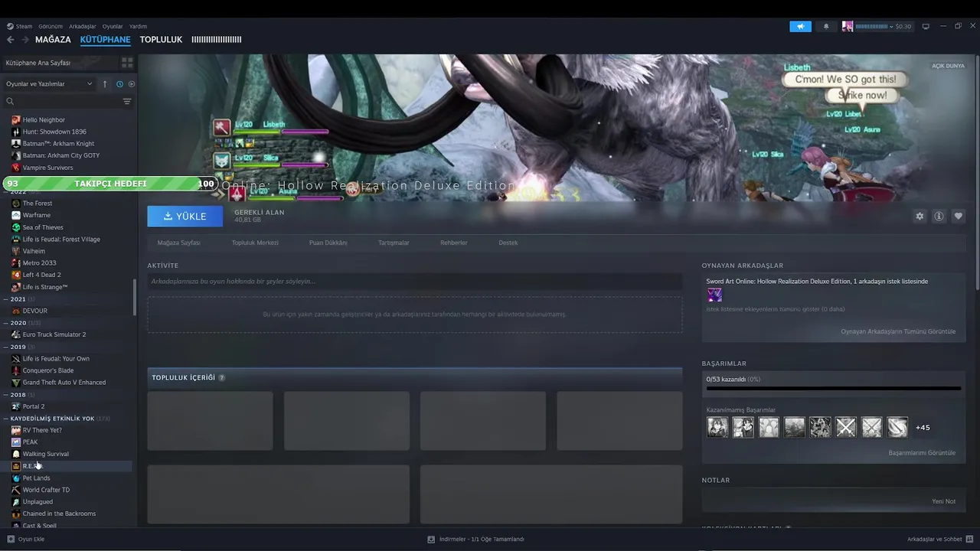Viewport: 980px width, 551px height.
Task: Select Sea of Thieves in the library
Action: [x=43, y=227]
